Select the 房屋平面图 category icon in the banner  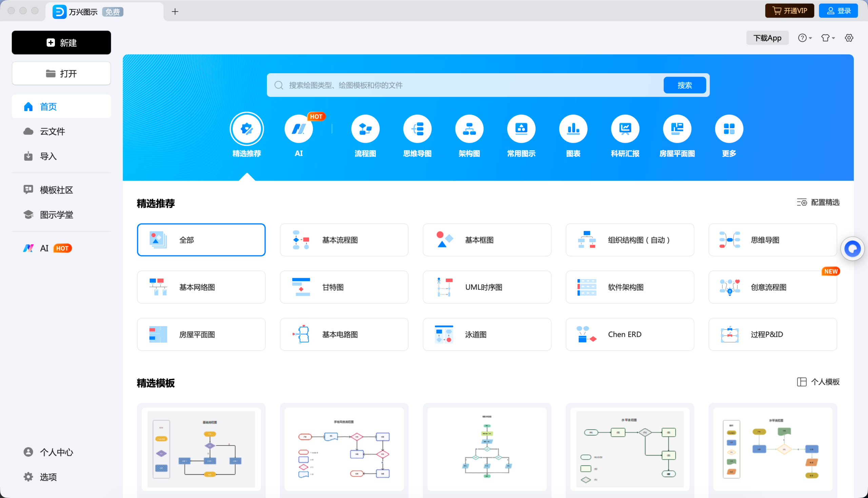677,129
